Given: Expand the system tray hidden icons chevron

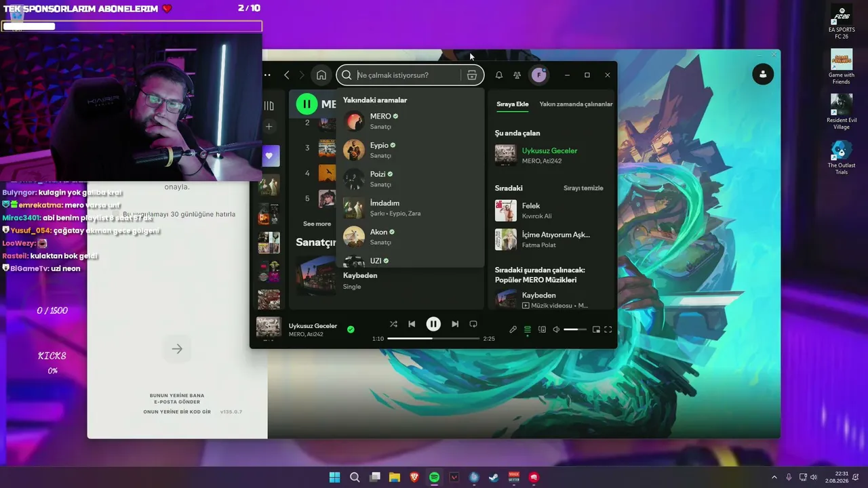Looking at the screenshot, I should click(x=774, y=477).
